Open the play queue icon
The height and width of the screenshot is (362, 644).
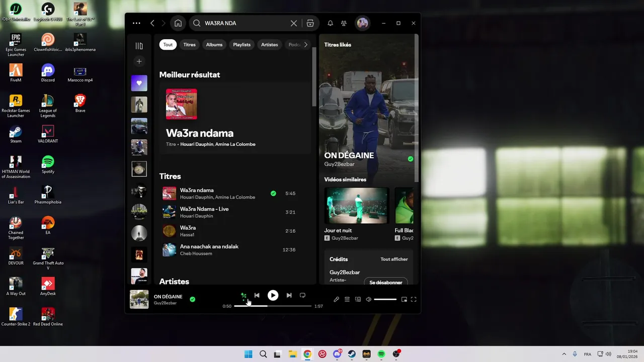point(347,300)
